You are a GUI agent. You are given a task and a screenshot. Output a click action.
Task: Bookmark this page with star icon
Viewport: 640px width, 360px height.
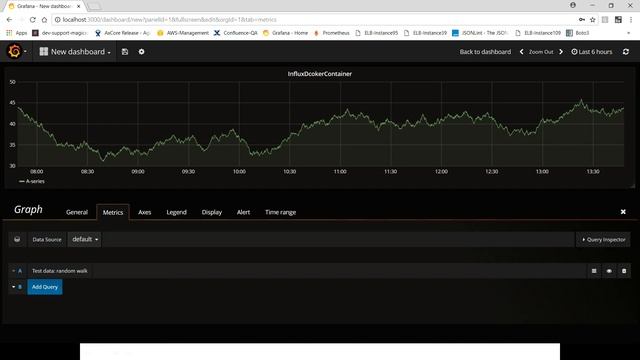pos(593,20)
